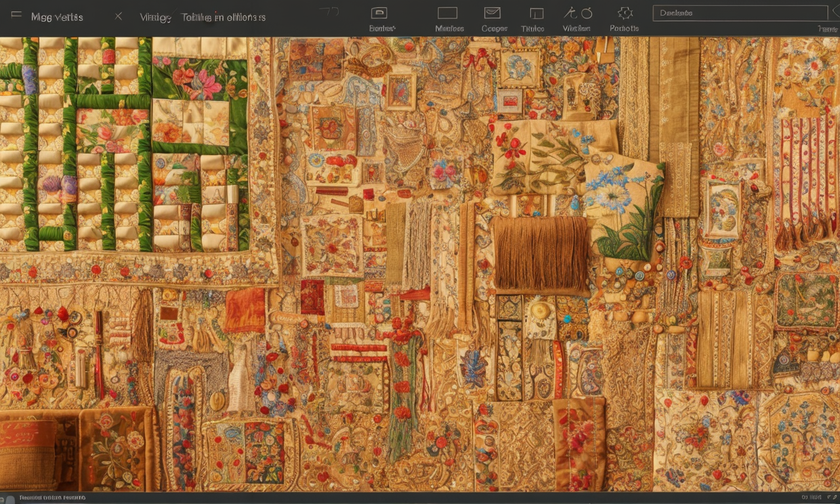This screenshot has width=840, height=504.
Task: Click the Tnans label at top-right
Action: pos(828,29)
